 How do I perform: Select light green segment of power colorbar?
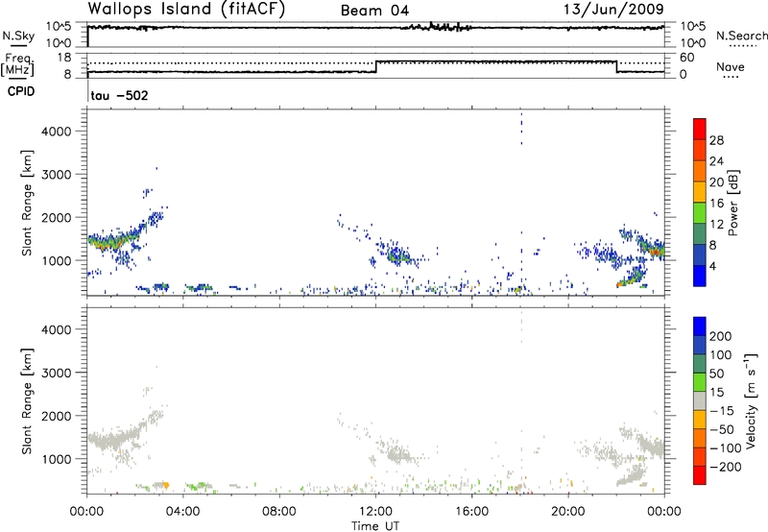[700, 212]
